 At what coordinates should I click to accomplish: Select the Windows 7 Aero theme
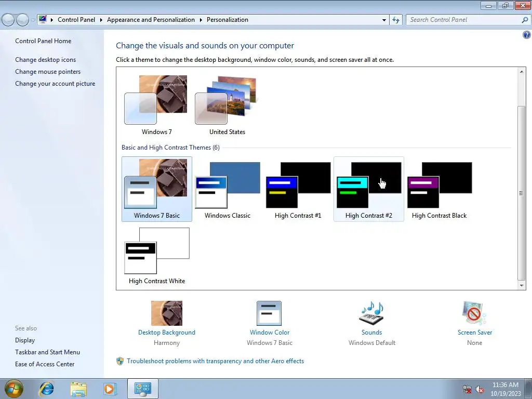point(156,104)
